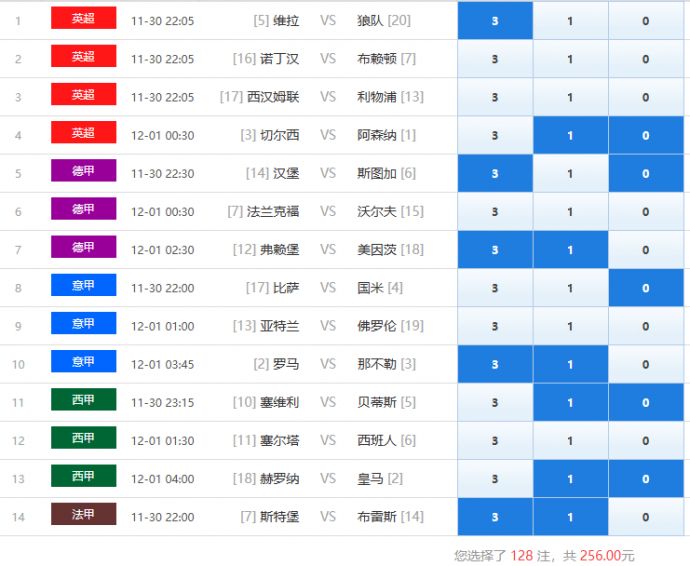The height and width of the screenshot is (566, 690).
Task: Click the 德甲 league tag for 汉堡 match
Action: pos(83,171)
